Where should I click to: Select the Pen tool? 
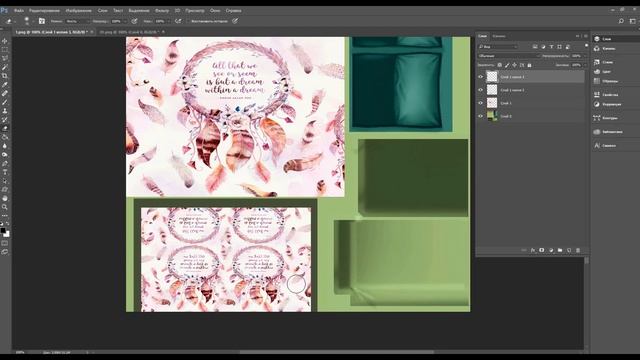[5, 163]
